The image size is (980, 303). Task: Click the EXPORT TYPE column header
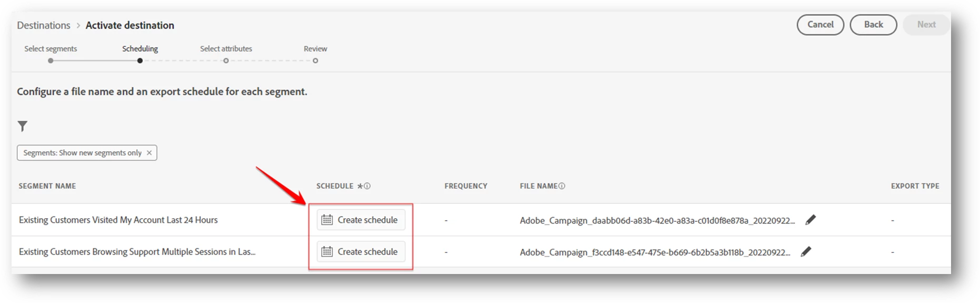click(915, 186)
